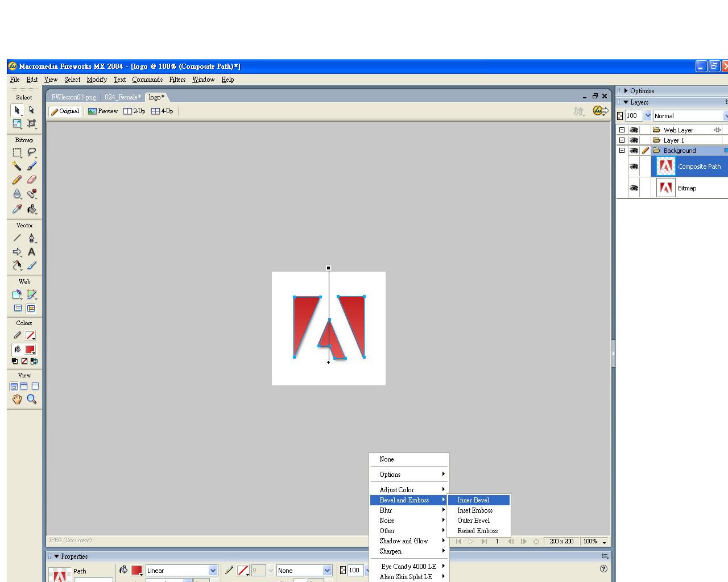The height and width of the screenshot is (582, 728).
Task: Open the Filters menu
Action: (177, 80)
